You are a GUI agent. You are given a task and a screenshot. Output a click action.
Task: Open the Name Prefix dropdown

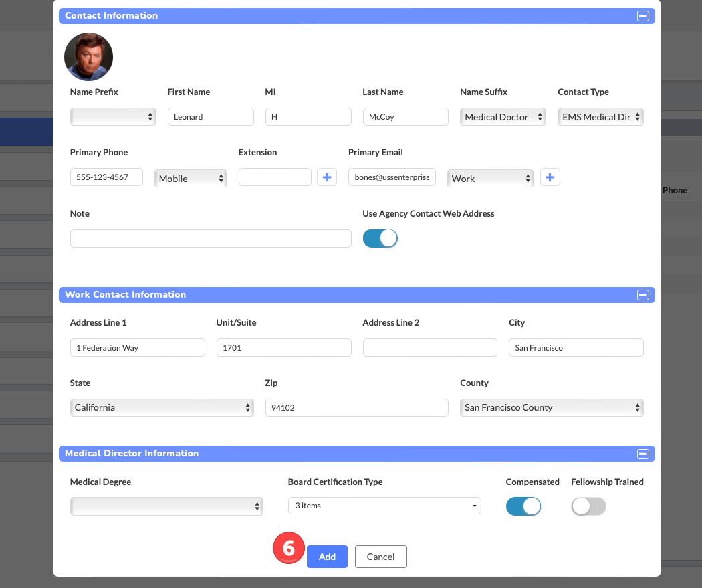[x=112, y=116]
